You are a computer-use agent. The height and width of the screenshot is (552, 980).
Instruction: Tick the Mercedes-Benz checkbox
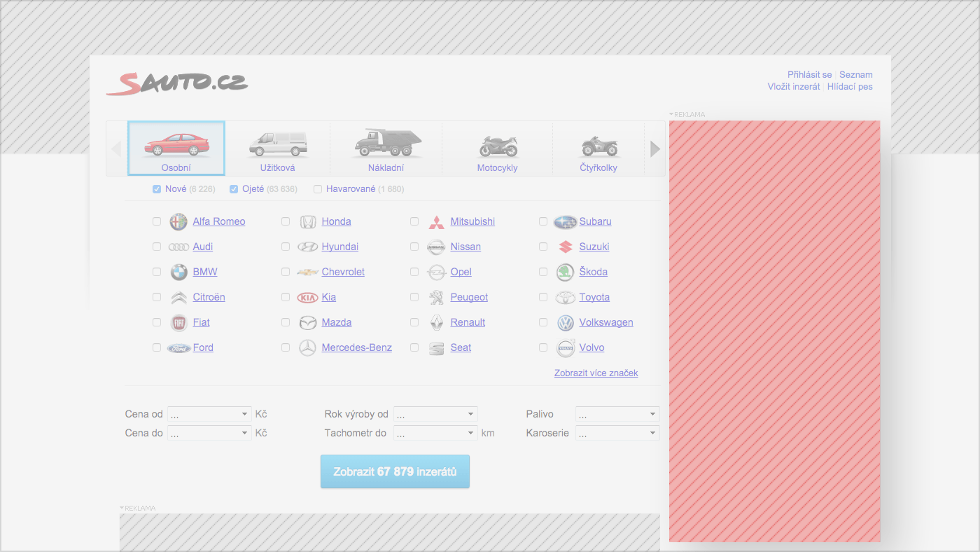(286, 347)
